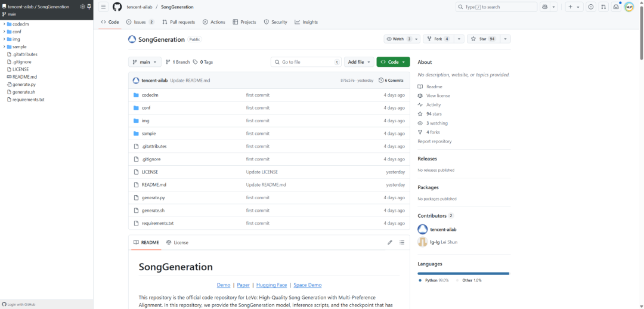This screenshot has height=309, width=644.
Task: Open the Demo link in README
Action: tap(224, 285)
